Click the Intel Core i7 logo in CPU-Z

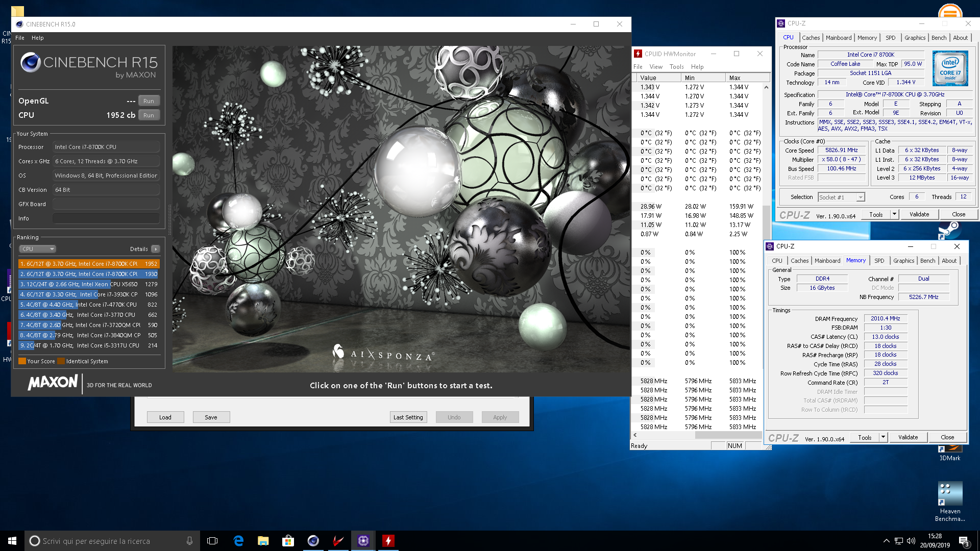click(950, 68)
